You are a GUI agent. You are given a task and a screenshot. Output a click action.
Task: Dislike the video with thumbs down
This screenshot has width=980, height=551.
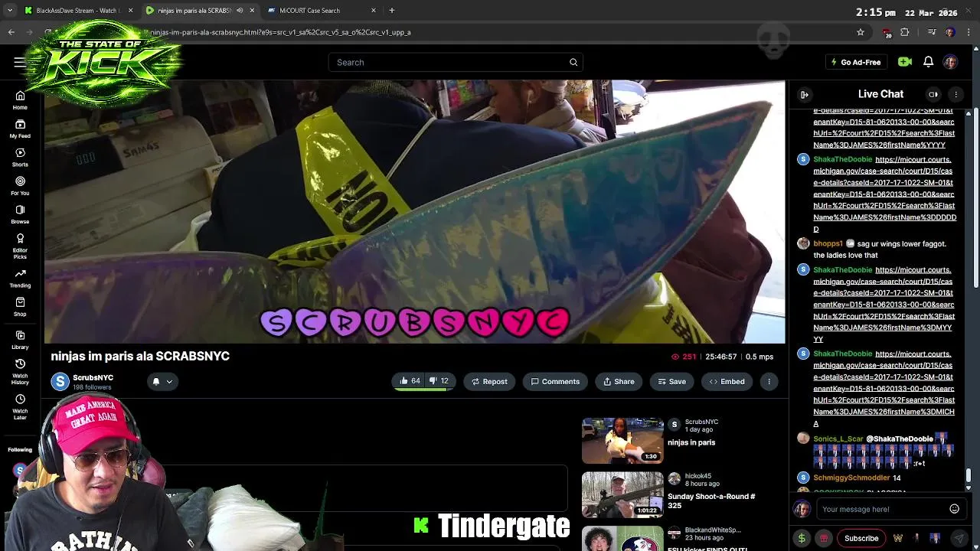[x=439, y=381]
